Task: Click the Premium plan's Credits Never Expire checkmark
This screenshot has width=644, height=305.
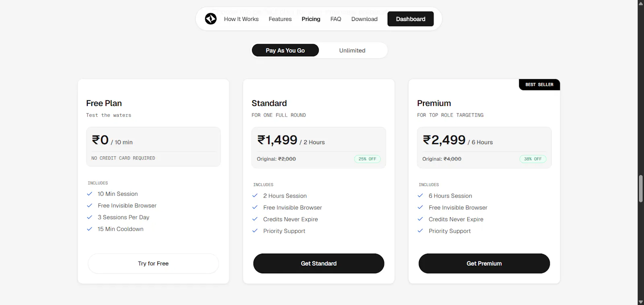Action: coord(420,219)
